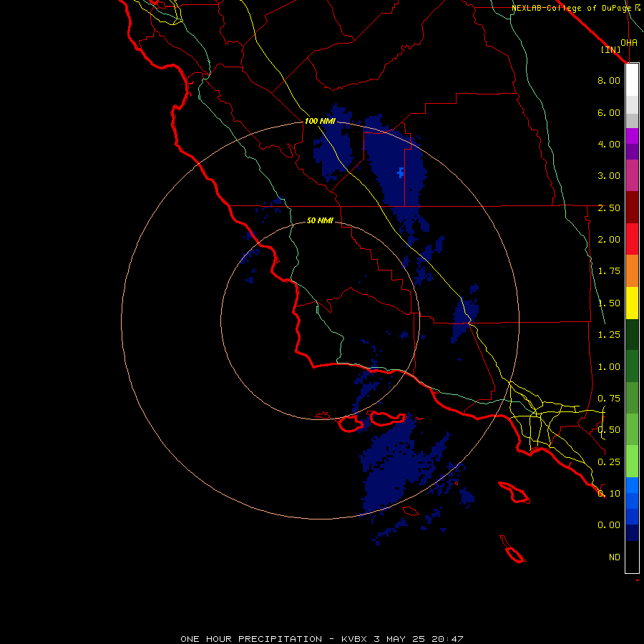Pick the pink-magenta swatch beside 3.00
The width and height of the screenshot is (644, 644).
tap(632, 175)
